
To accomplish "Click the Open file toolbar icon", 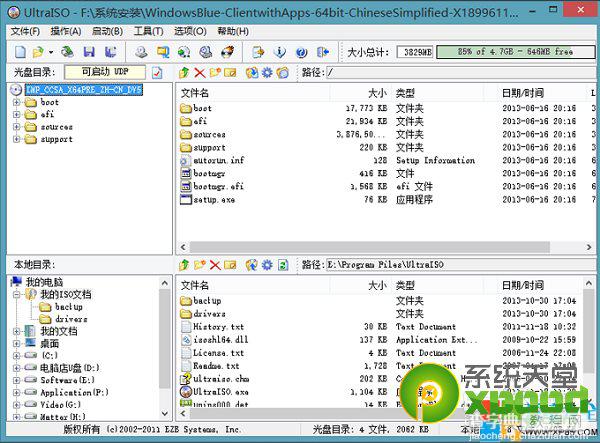I will [38, 52].
